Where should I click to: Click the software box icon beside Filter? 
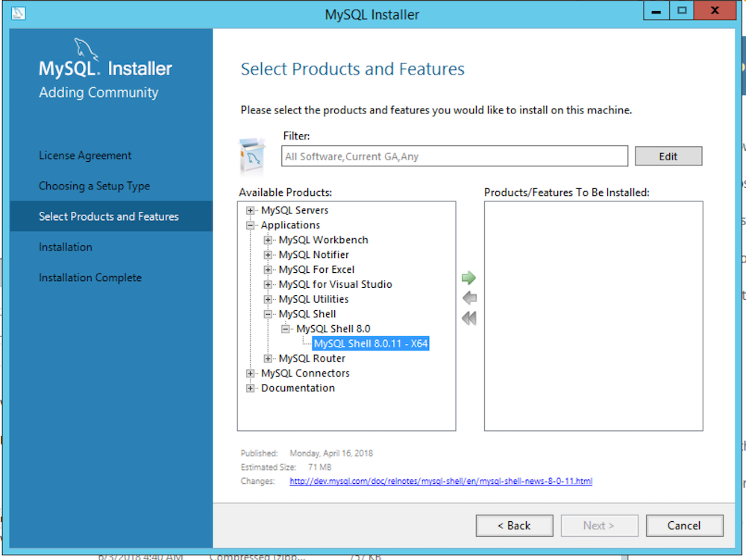coord(252,157)
